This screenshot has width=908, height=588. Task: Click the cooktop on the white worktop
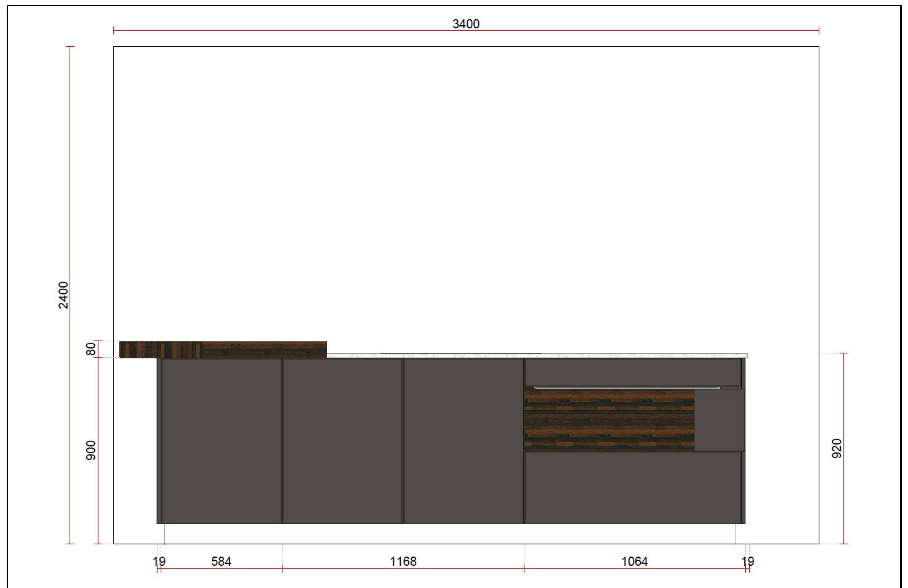461,353
